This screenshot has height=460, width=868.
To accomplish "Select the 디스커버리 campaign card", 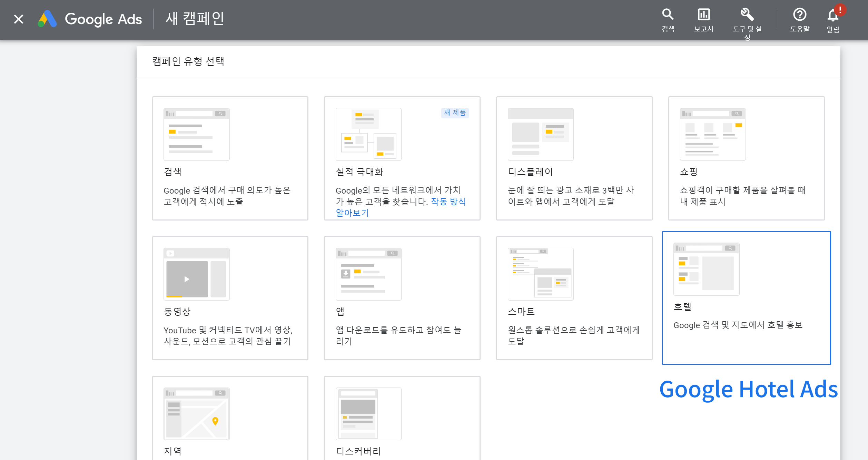I will coord(402,418).
